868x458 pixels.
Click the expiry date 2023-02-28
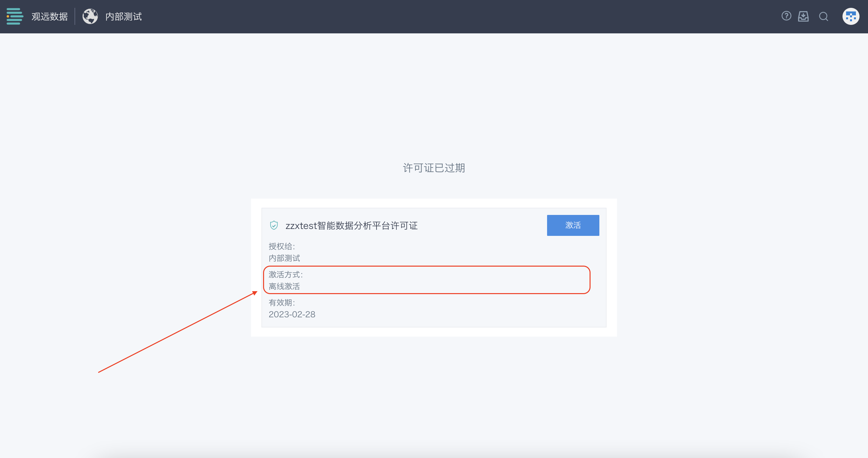tap(292, 314)
